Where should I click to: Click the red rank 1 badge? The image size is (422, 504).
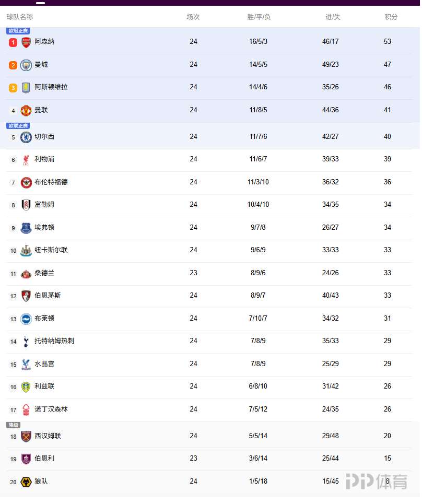(x=13, y=42)
